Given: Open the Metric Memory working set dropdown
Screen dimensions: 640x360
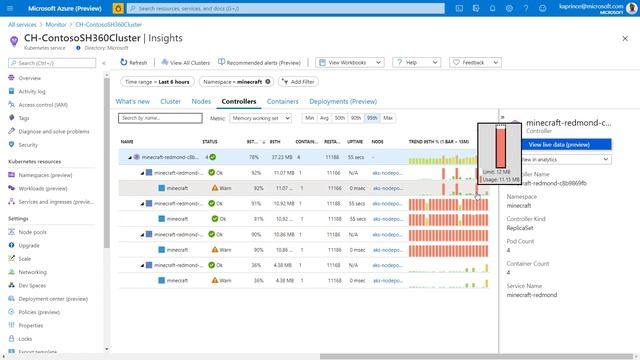Looking at the screenshot, I should [x=260, y=118].
